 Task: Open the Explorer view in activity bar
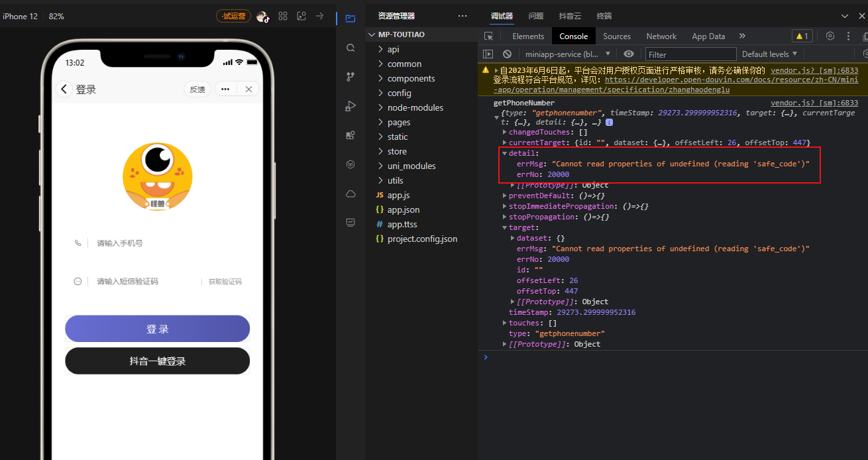point(351,18)
